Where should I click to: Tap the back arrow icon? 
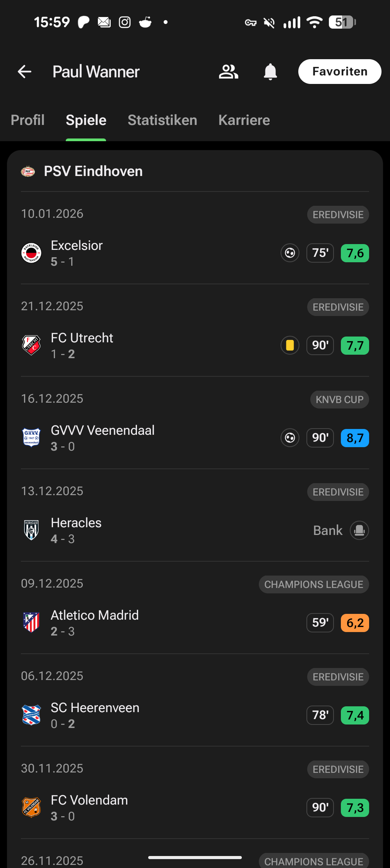point(25,72)
